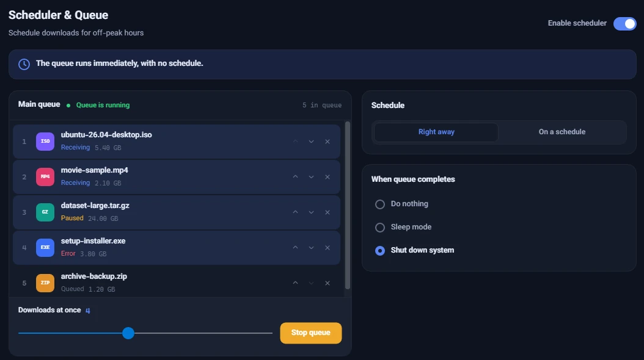Select the Sleep mode option
Screen dimensions: 644x360
coord(380,227)
